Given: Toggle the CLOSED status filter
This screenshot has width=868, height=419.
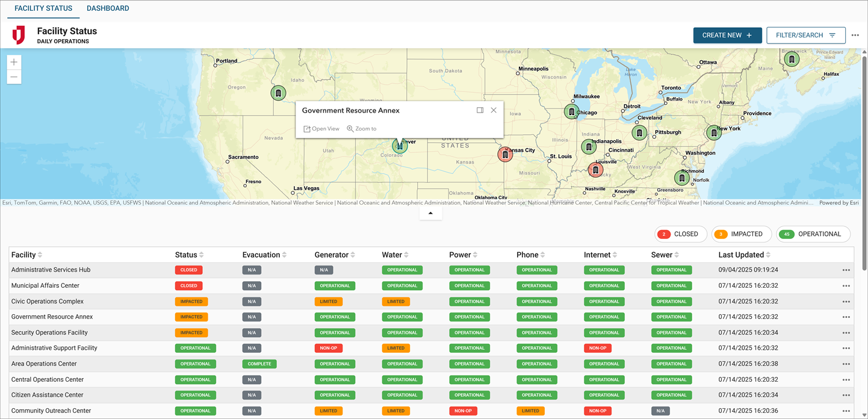Looking at the screenshot, I should pyautogui.click(x=681, y=234).
